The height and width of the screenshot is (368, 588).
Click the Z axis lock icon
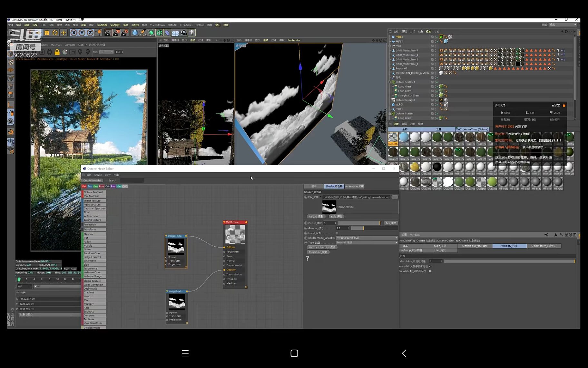click(90, 33)
